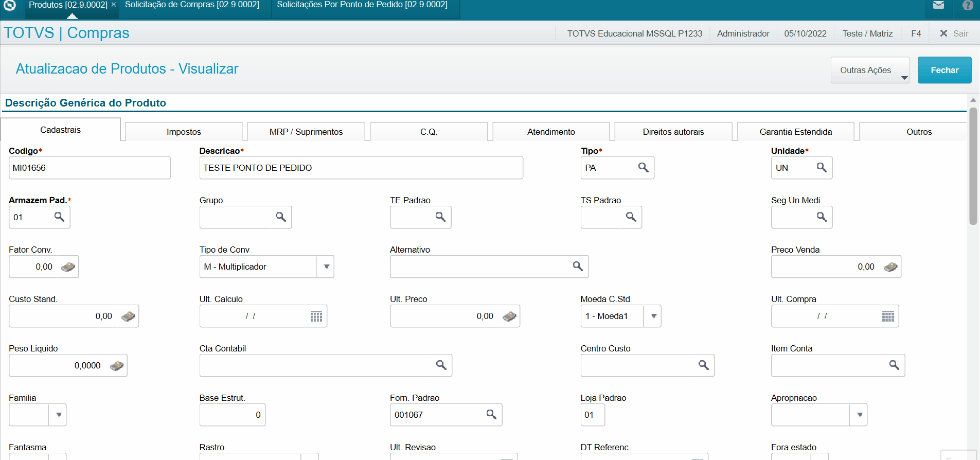Switch to the Garantia Estendida tab
This screenshot has width=980, height=460.
[x=796, y=132]
